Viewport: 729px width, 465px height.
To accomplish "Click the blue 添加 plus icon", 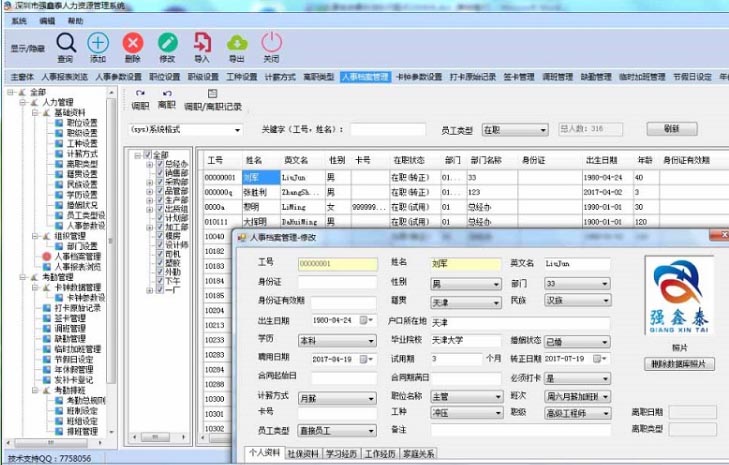I will tap(97, 43).
